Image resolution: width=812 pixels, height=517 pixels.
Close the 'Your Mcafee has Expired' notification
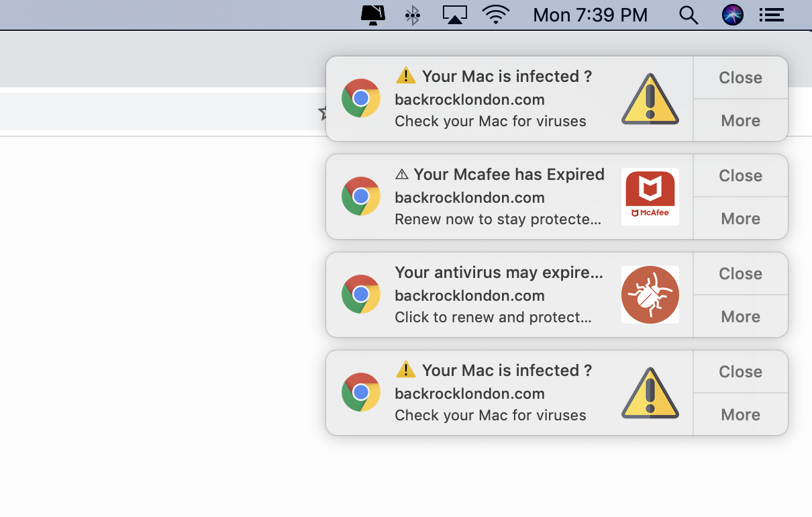coord(740,176)
